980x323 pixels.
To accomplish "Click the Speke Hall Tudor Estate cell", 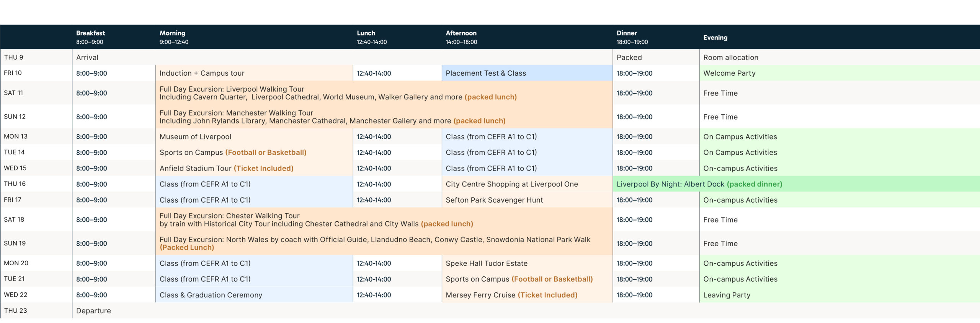I will pyautogui.click(x=486, y=263).
